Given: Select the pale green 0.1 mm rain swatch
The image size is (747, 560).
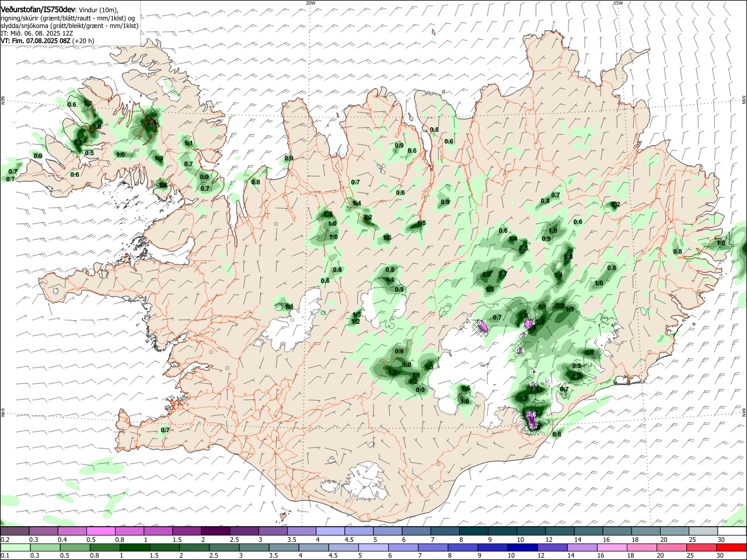Looking at the screenshot, I should [x=15, y=548].
